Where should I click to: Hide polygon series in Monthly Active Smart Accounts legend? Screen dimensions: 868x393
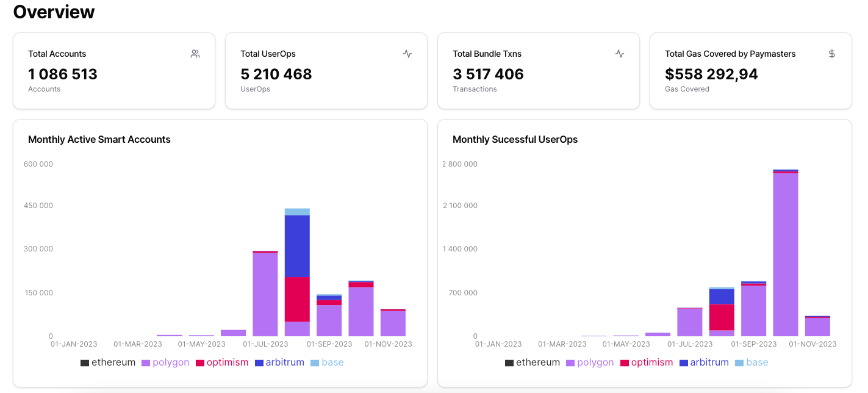tap(164, 362)
